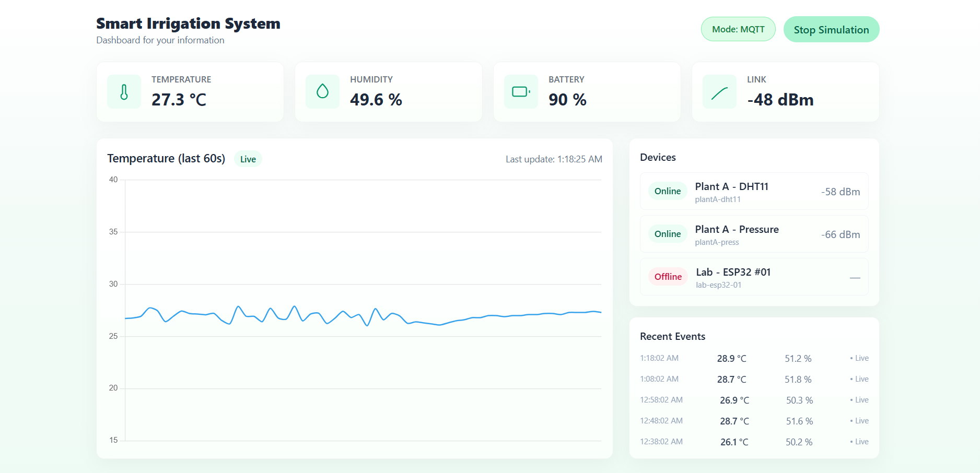980x473 pixels.
Task: Click the battery icon on the Battery card
Action: pos(521,91)
